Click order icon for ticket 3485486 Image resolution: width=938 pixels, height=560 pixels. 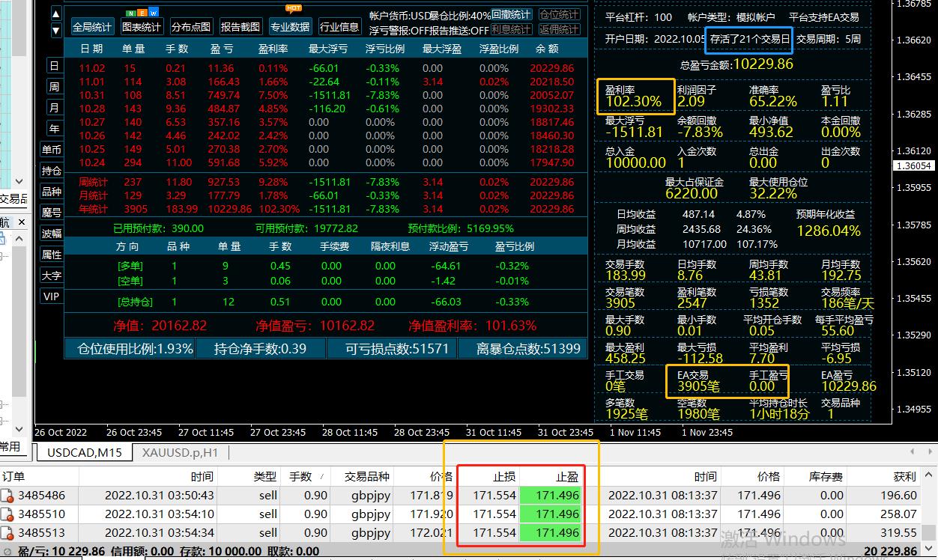pos(8,496)
